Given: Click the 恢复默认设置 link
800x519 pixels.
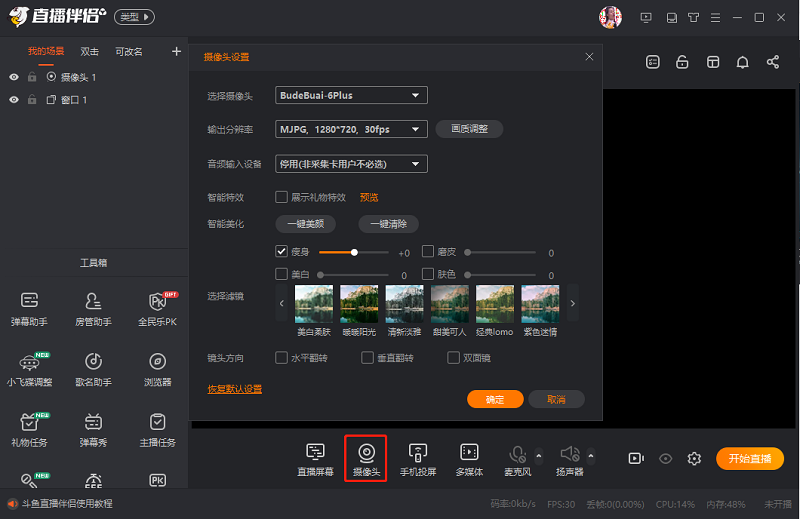Looking at the screenshot, I should click(234, 389).
